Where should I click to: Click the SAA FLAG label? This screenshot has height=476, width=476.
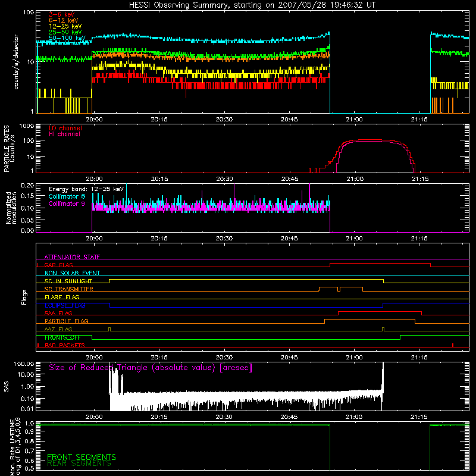[x=58, y=313]
